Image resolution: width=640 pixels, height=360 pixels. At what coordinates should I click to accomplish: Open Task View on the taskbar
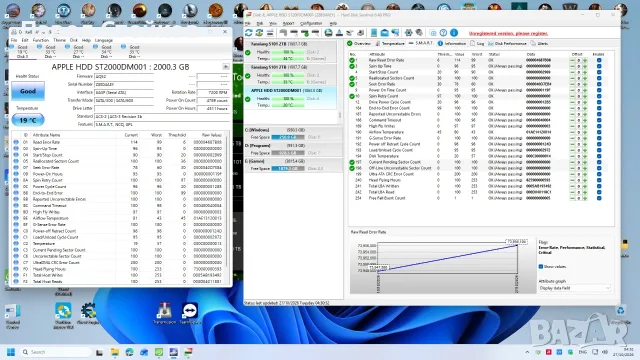point(99,352)
